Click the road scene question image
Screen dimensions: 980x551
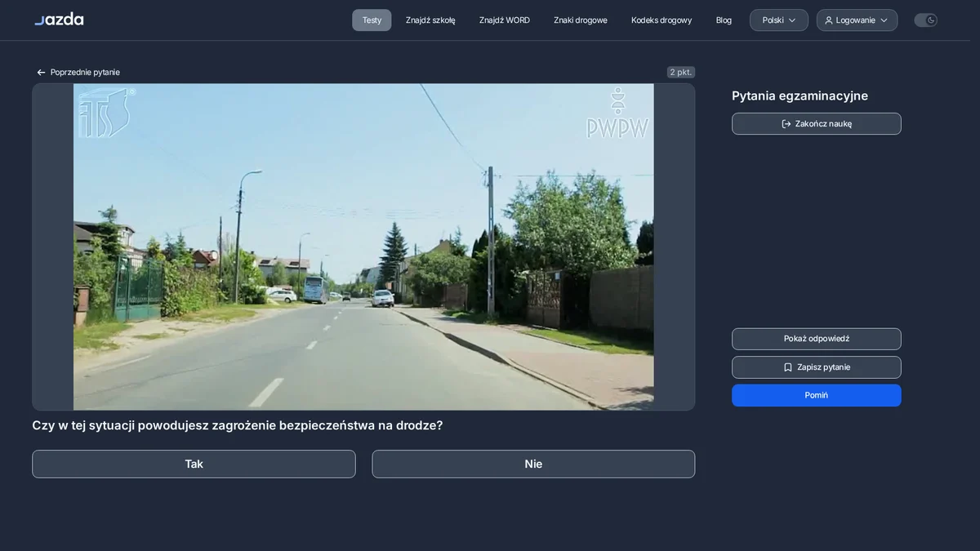pyautogui.click(x=363, y=247)
